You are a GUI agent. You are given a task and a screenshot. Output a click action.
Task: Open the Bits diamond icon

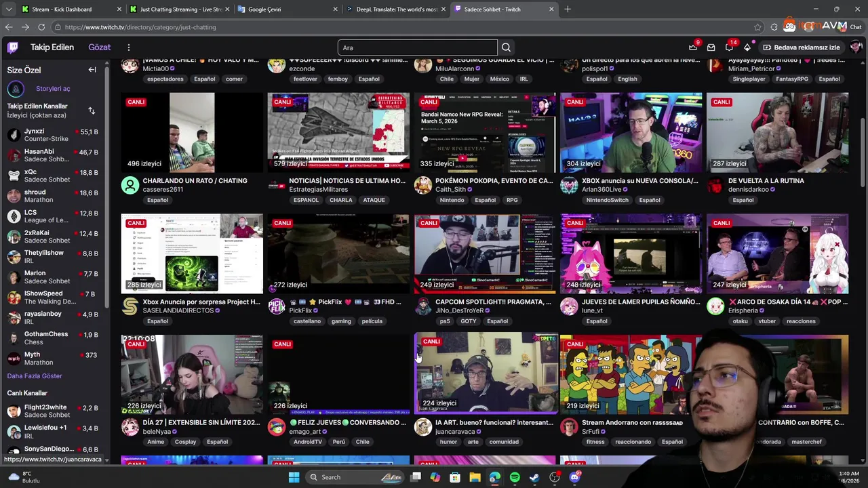click(747, 47)
